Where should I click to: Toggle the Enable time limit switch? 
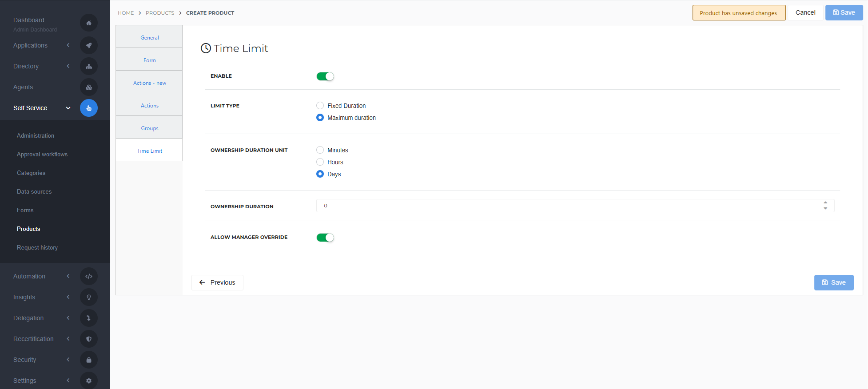(x=325, y=76)
